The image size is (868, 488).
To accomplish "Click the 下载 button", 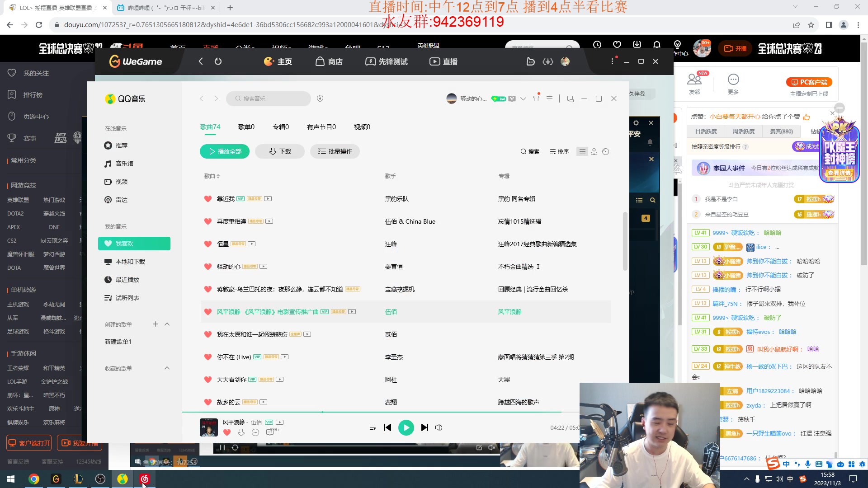I will (280, 151).
